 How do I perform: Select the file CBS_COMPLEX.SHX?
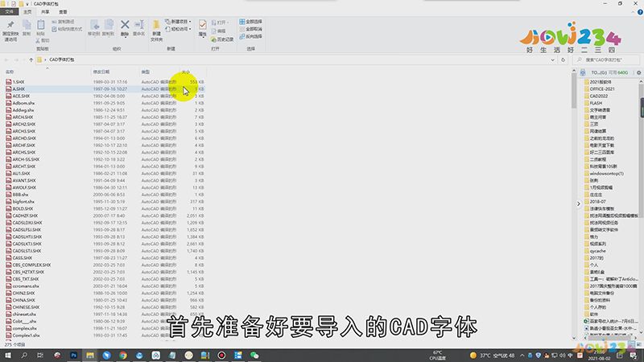[x=31, y=265]
